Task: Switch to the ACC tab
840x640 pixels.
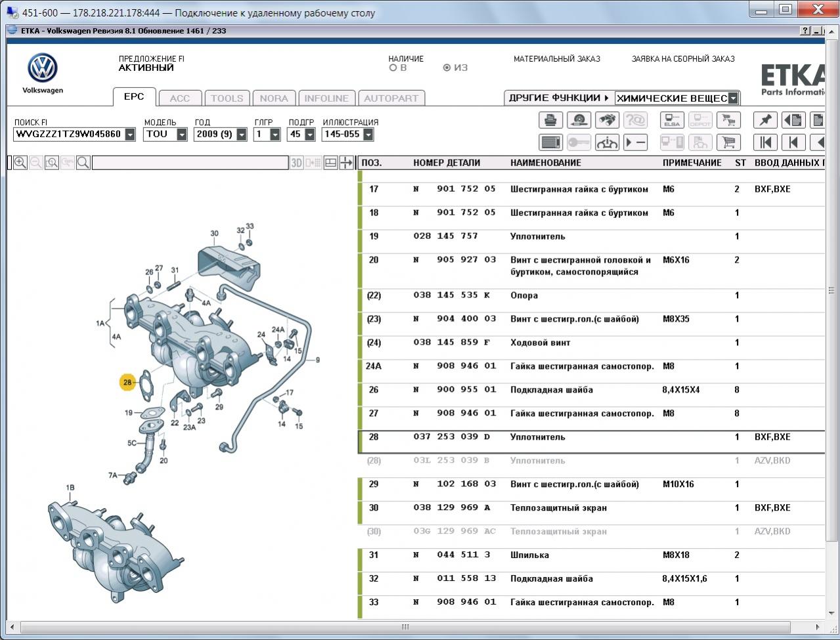Action: [180, 98]
